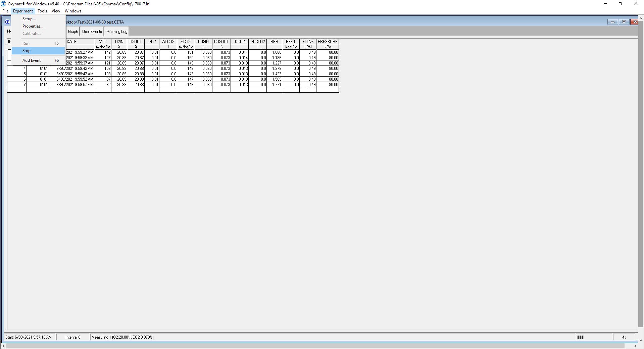Restore the test.CDTA child window
This screenshot has width=644, height=349.
tap(624, 22)
